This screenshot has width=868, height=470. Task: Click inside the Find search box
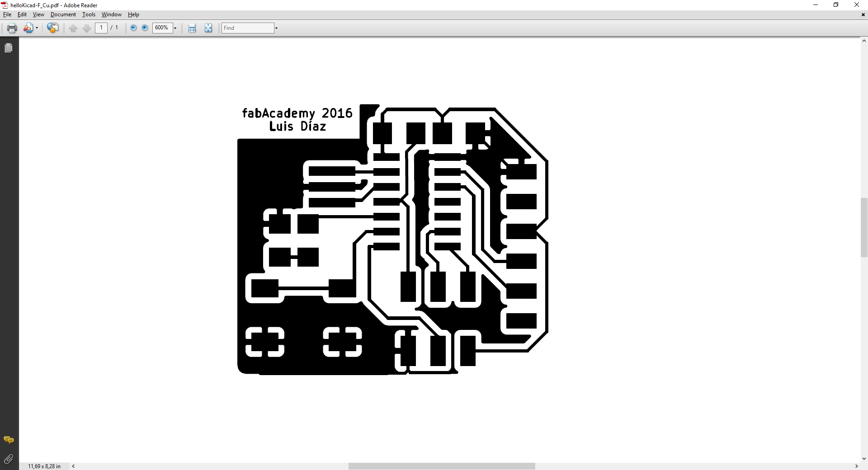tap(248, 28)
